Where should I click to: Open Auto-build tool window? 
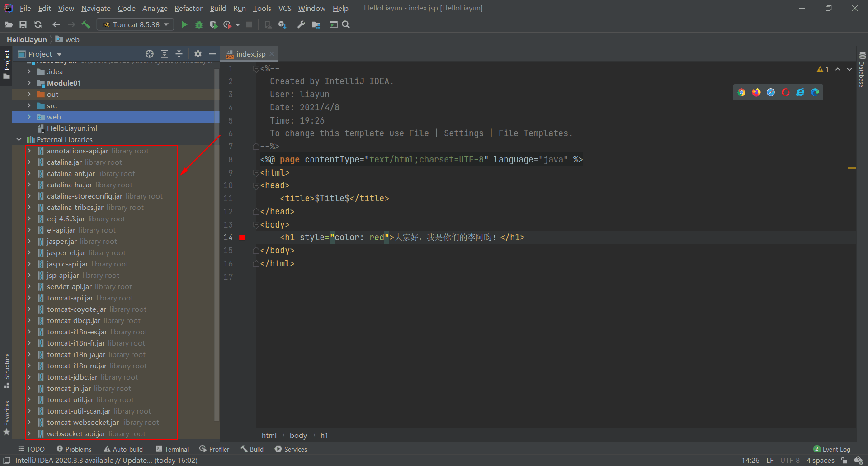pos(123,449)
